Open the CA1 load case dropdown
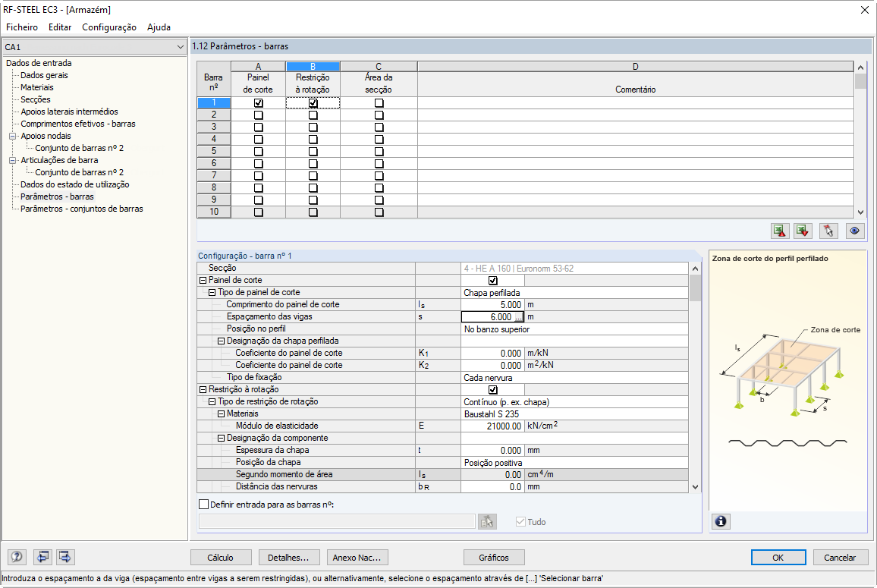Viewport: 877px width, 588px height. click(x=180, y=47)
